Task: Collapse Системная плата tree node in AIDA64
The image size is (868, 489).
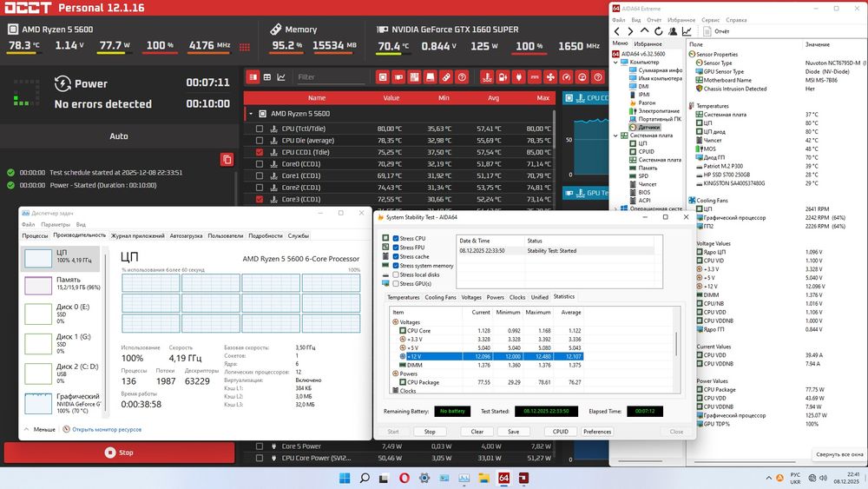Action: pyautogui.click(x=615, y=135)
